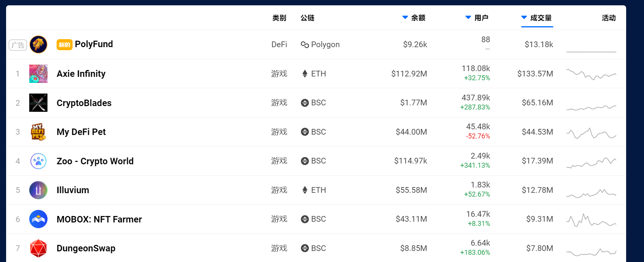The width and height of the screenshot is (644, 262).
Task: Open the Zoo - Crypto World link
Action: [x=95, y=161]
